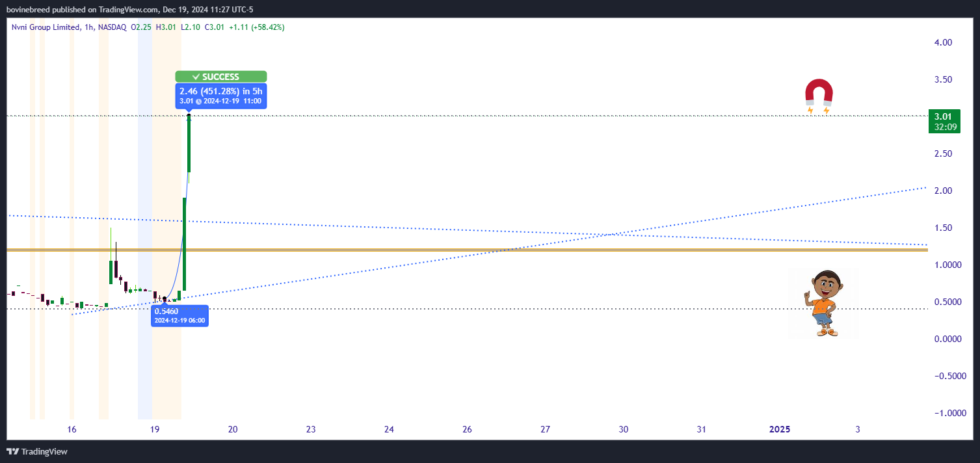The image size is (980, 463).
Task: Click the 2025 year label on time axis
Action: (x=780, y=429)
